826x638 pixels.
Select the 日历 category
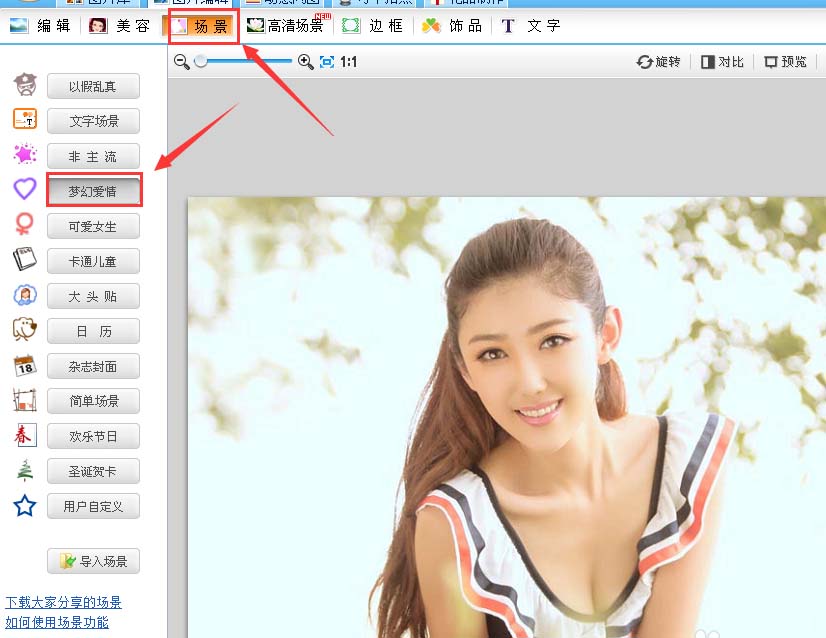tap(93, 331)
